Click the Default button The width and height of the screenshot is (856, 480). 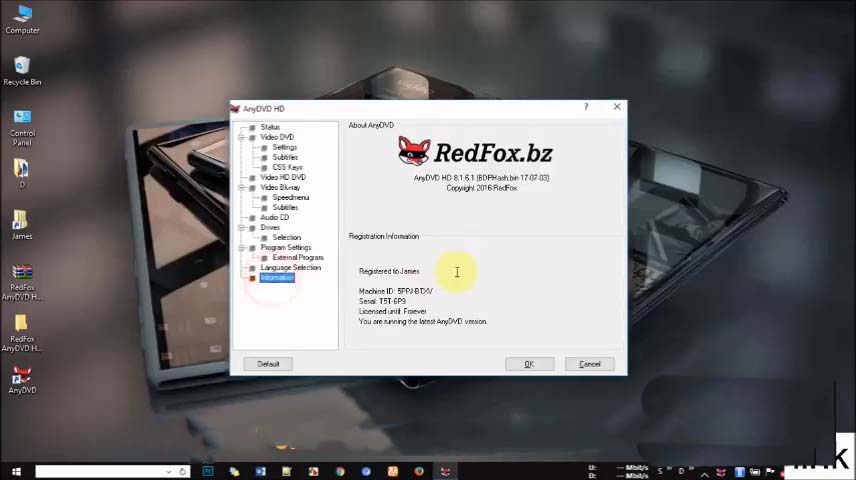[268, 364]
